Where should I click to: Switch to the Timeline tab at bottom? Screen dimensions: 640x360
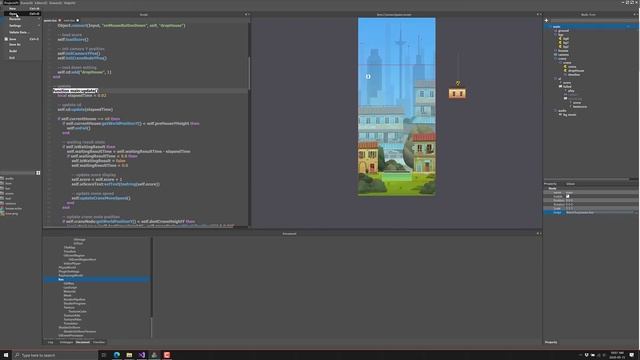click(x=99, y=342)
